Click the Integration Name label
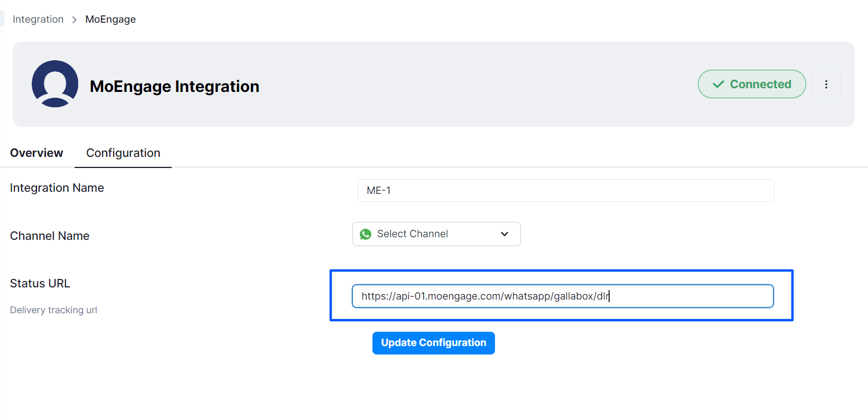The image size is (868, 420). [x=57, y=188]
